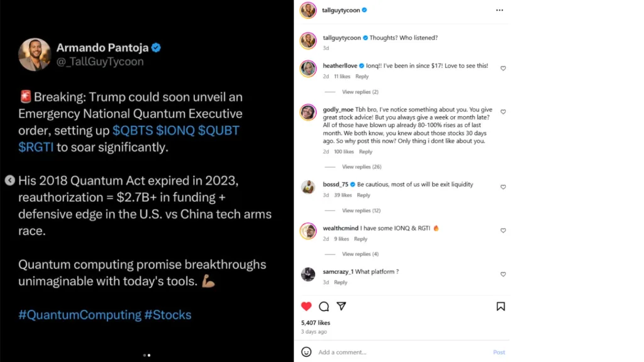The width and height of the screenshot is (644, 362).
Task: Expand the 12 replies under bossd_75
Action: click(361, 211)
